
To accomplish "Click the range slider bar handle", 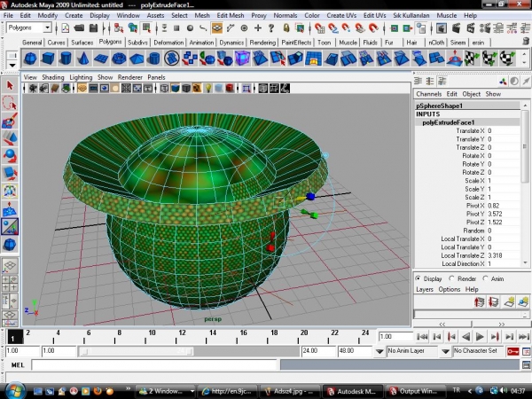I will 137,351.
